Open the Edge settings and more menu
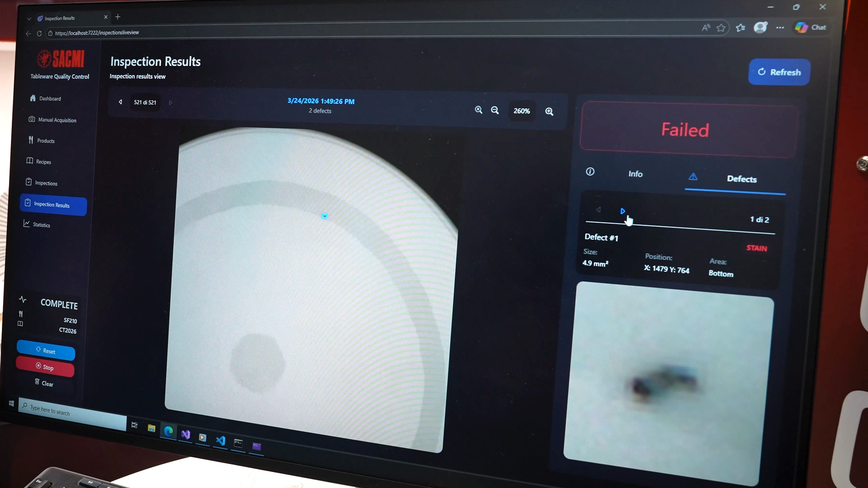Image resolution: width=868 pixels, height=488 pixels. [x=780, y=28]
